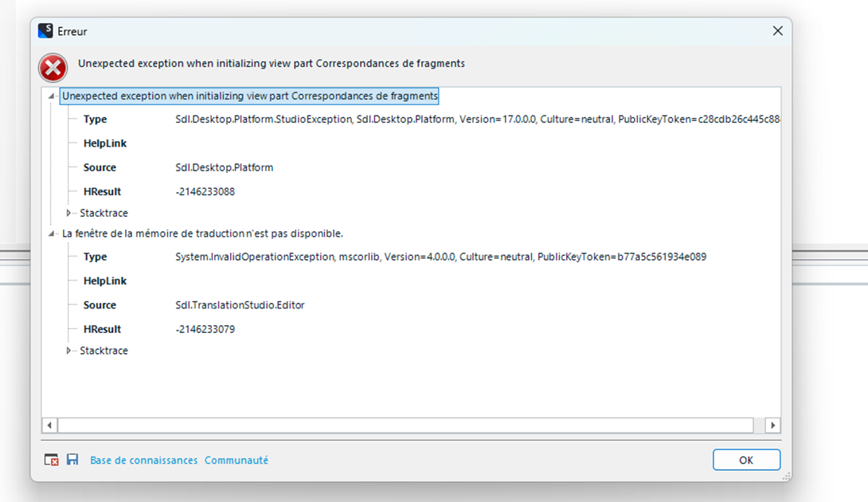
Task: Open the Communauté link
Action: (237, 461)
